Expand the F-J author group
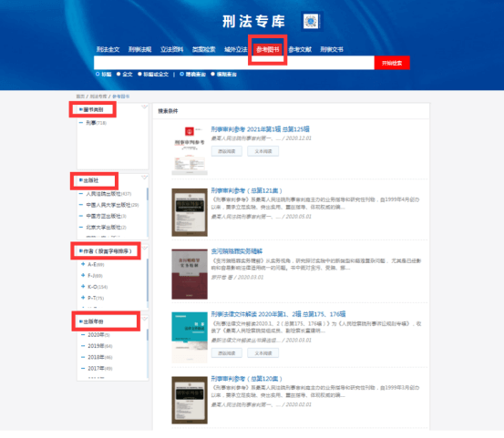The height and width of the screenshot is (438, 504). 83,275
